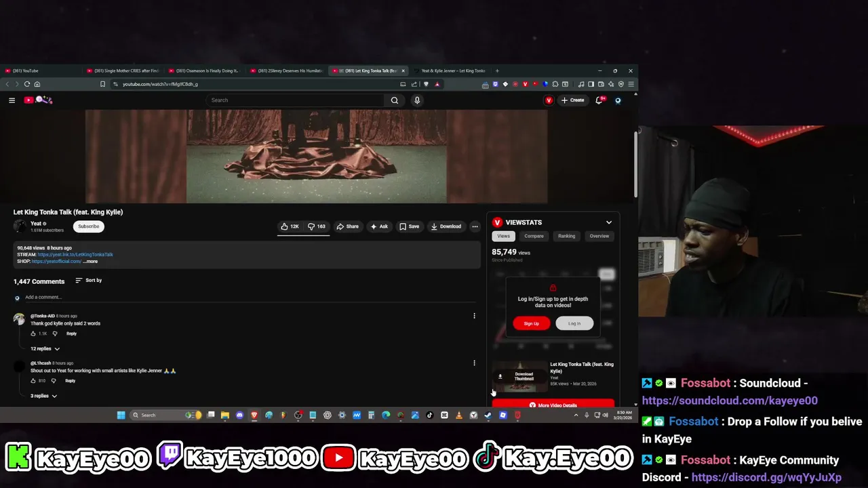Reload the page in the browser toolbar
868x488 pixels.
pos(26,84)
